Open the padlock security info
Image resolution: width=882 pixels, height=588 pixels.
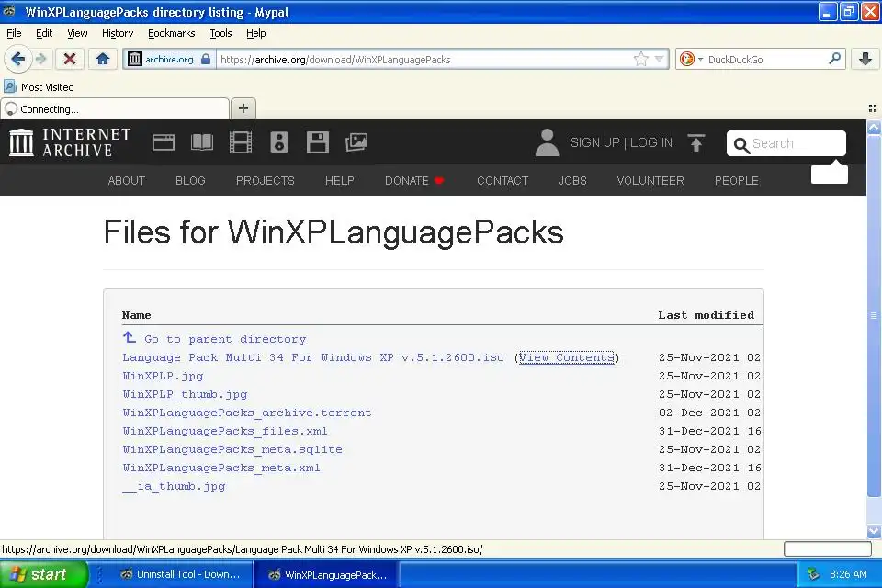coord(206,59)
